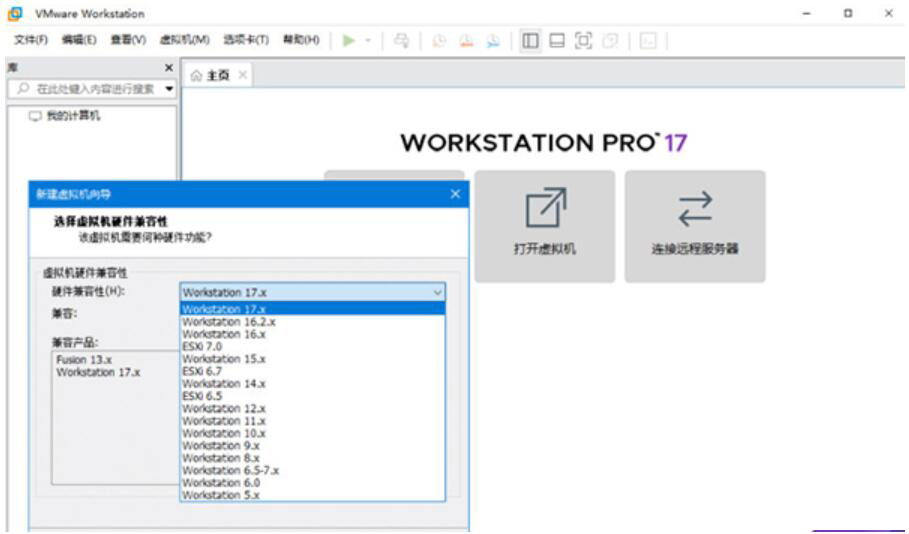The image size is (909, 534).
Task: Close the 主页 tab
Action: (242, 75)
